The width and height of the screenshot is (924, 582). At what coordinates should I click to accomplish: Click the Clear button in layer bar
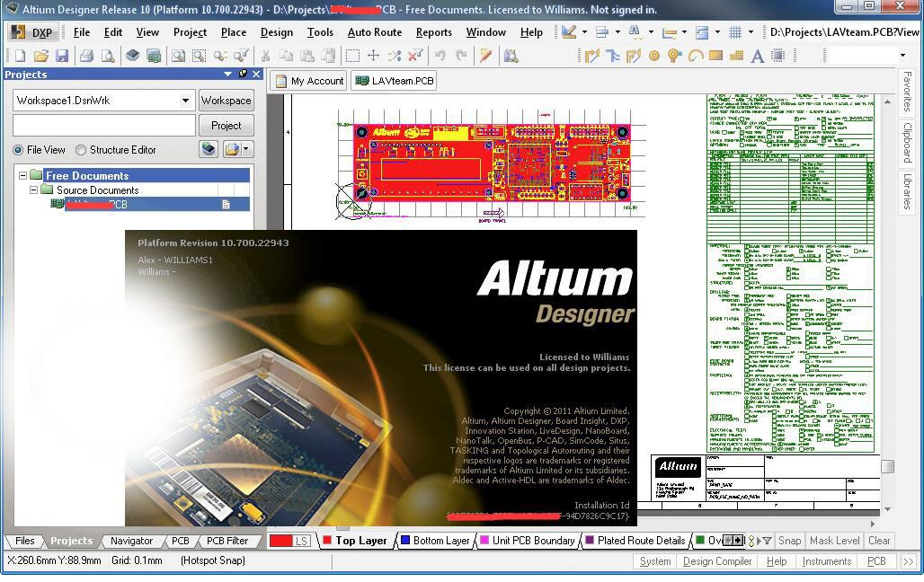(x=879, y=541)
